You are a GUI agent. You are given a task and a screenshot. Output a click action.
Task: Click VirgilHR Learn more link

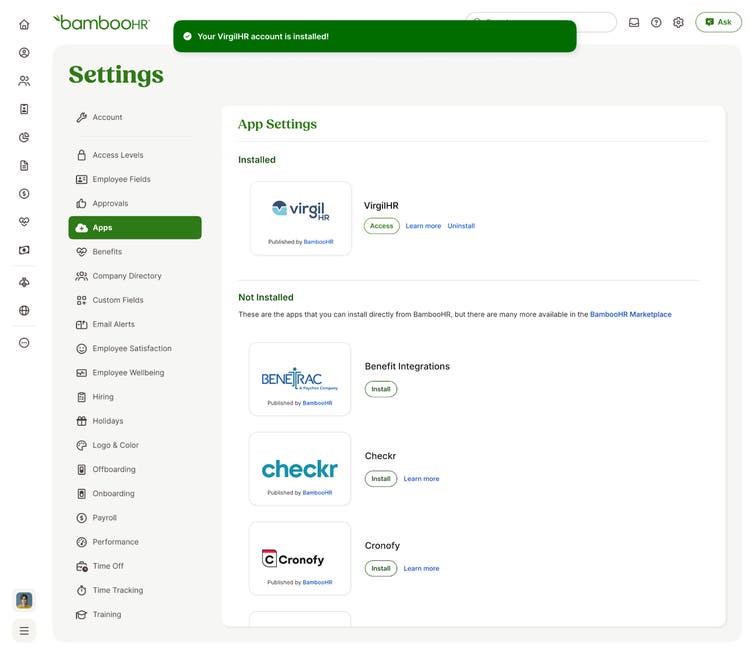[x=423, y=226]
